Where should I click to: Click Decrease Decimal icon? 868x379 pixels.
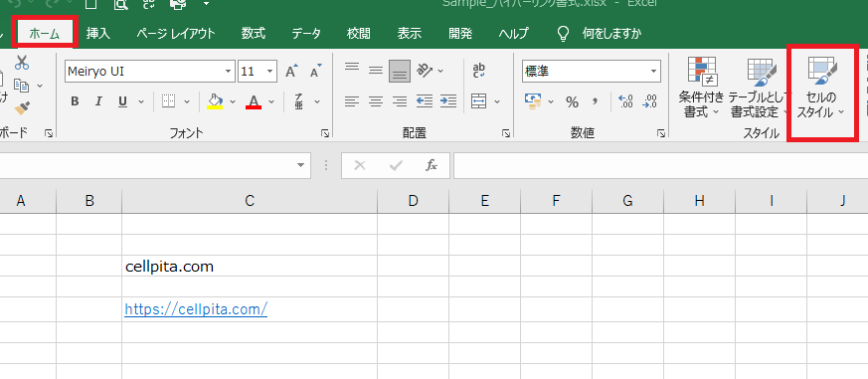tap(650, 101)
